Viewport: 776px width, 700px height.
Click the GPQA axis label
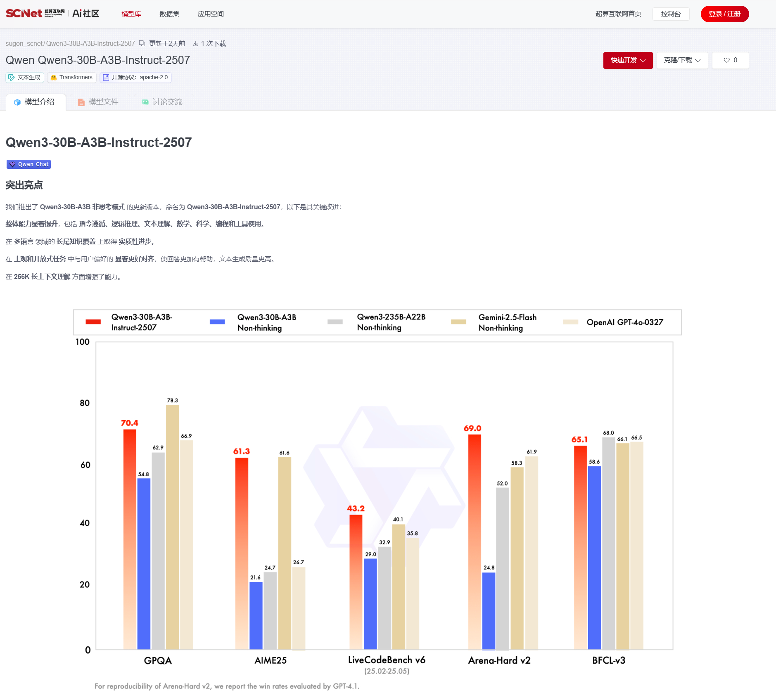coord(158,661)
